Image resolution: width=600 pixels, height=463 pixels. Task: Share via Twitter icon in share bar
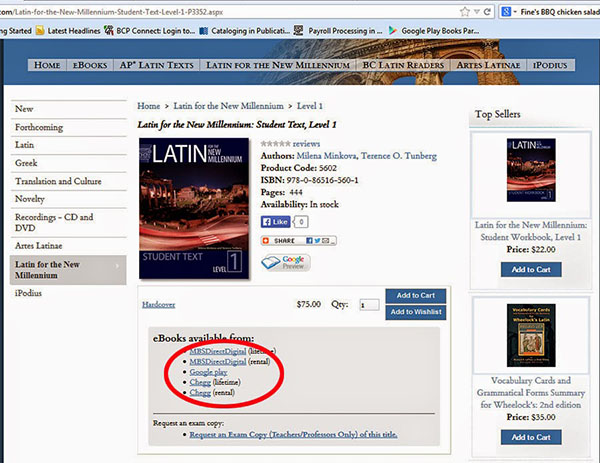point(317,241)
